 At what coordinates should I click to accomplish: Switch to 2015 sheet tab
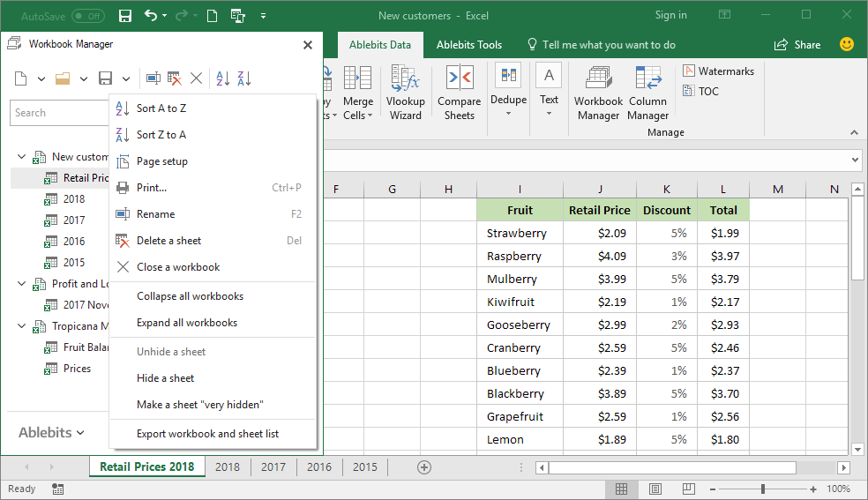point(365,467)
